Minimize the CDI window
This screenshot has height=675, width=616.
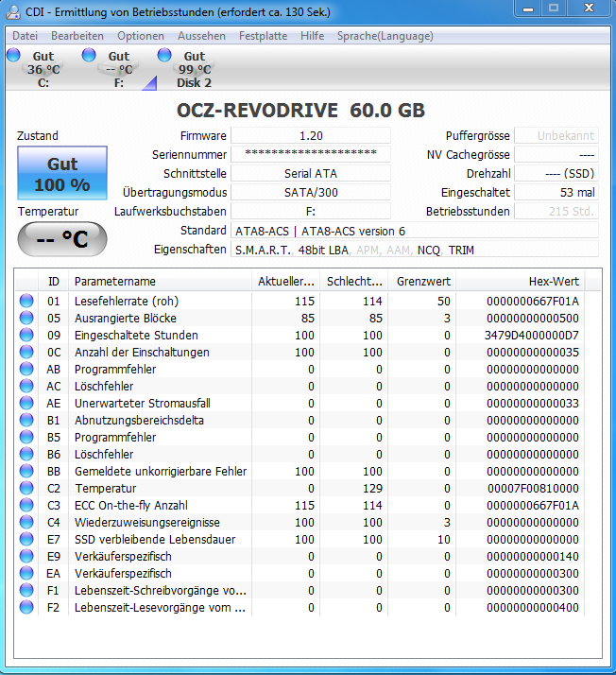[x=528, y=9]
